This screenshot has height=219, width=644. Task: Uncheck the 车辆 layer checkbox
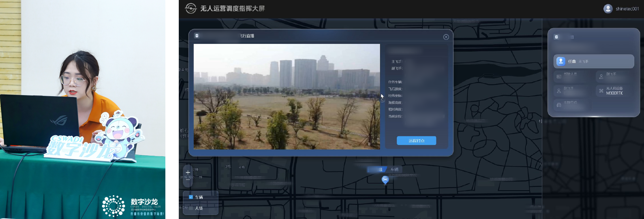coord(191,197)
